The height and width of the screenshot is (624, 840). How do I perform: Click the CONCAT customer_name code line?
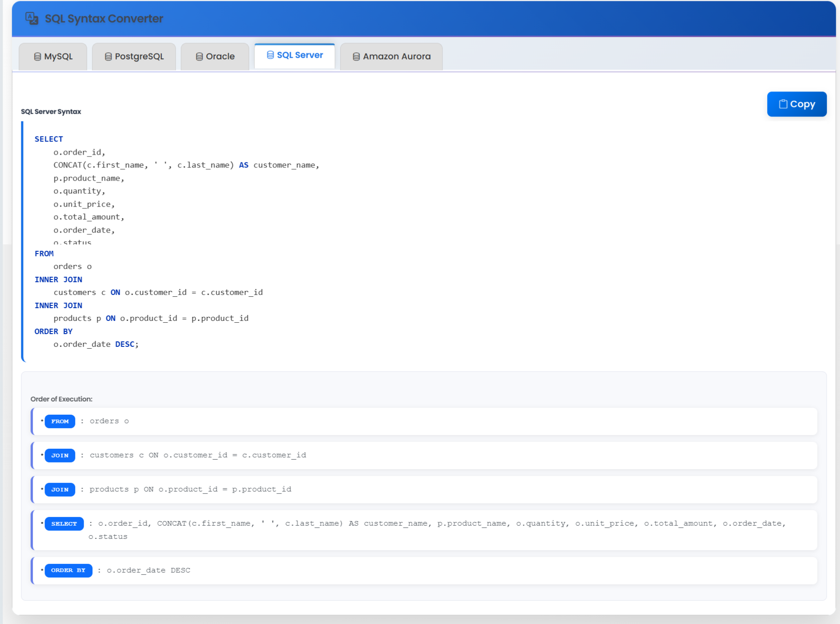186,165
